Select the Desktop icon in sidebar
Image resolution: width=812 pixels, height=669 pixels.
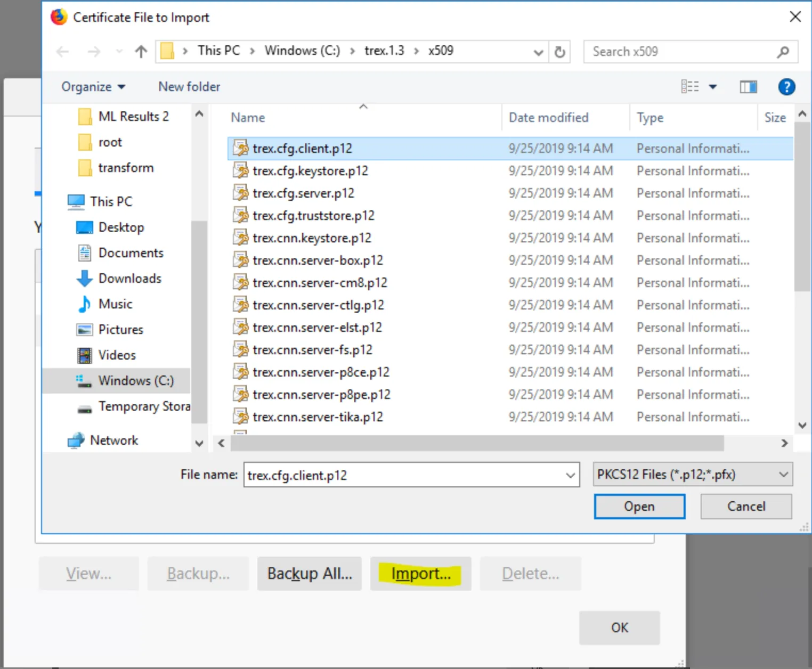(85, 227)
